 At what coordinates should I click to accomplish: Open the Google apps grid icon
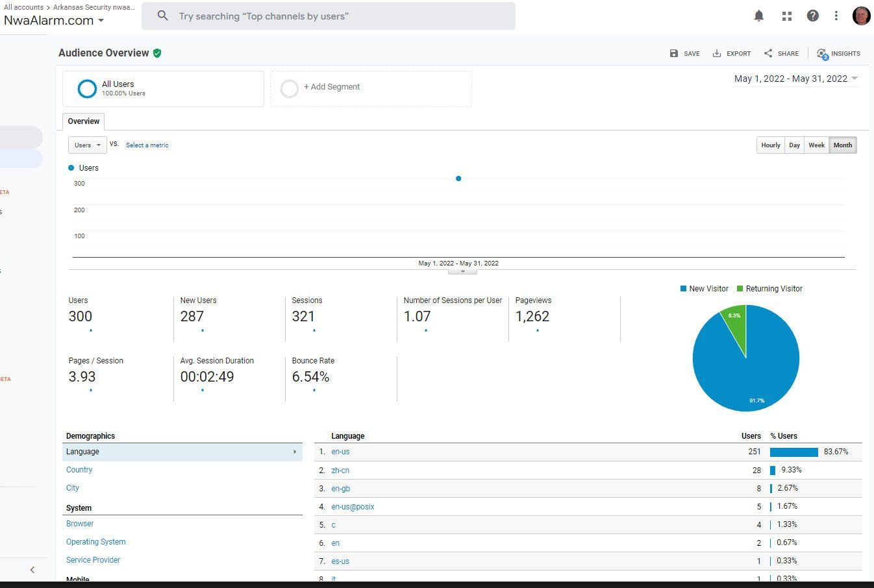click(786, 16)
